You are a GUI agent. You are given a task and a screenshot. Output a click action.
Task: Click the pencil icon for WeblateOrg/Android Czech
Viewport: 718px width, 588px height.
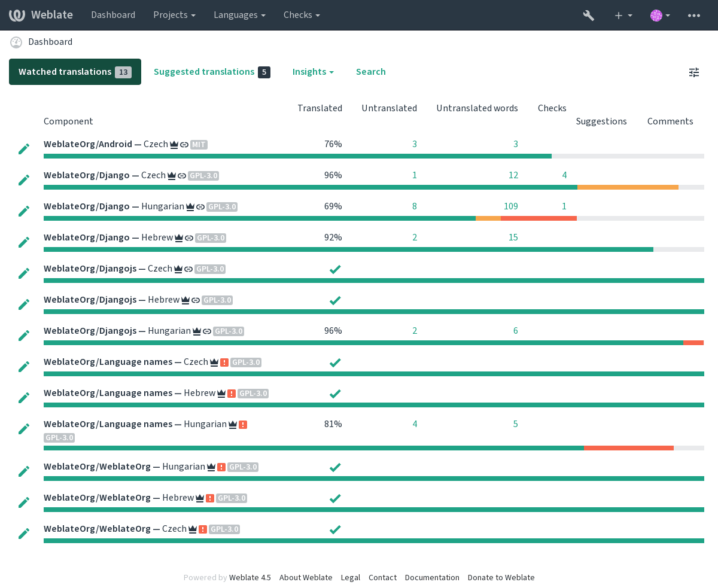(24, 149)
